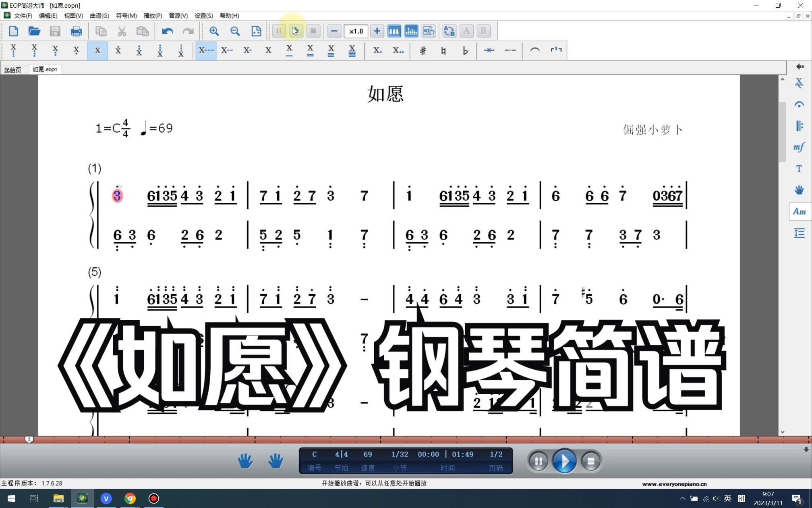Print the score
The image size is (812, 508).
(76, 31)
